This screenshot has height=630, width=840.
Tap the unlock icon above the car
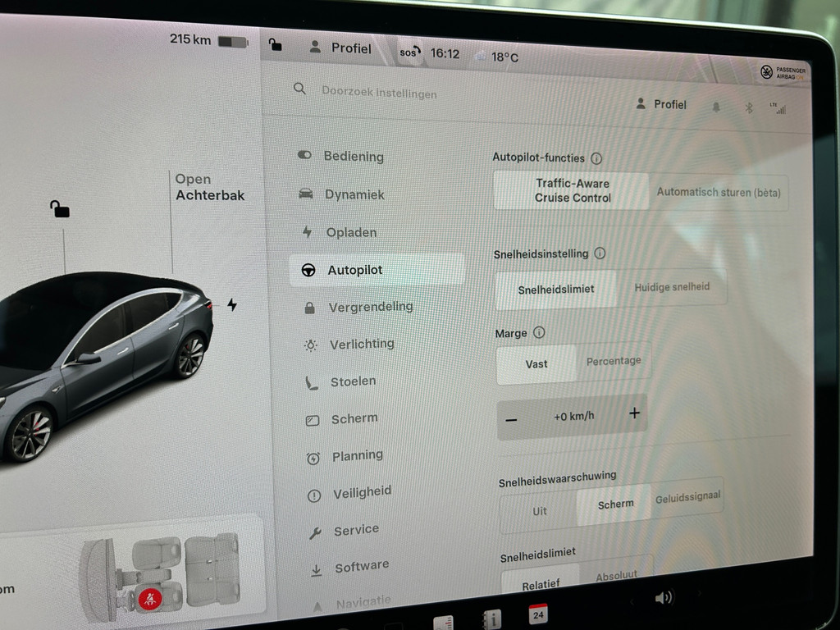point(59,208)
